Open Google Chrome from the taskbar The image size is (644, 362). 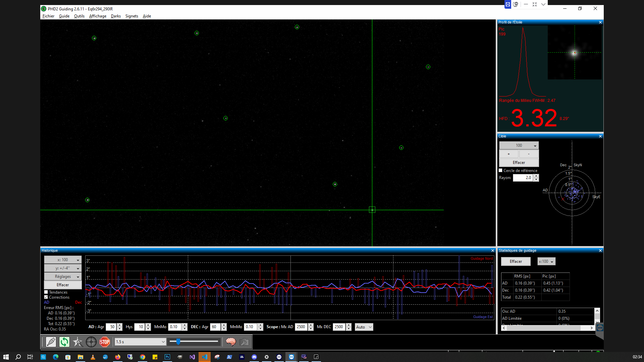143,357
